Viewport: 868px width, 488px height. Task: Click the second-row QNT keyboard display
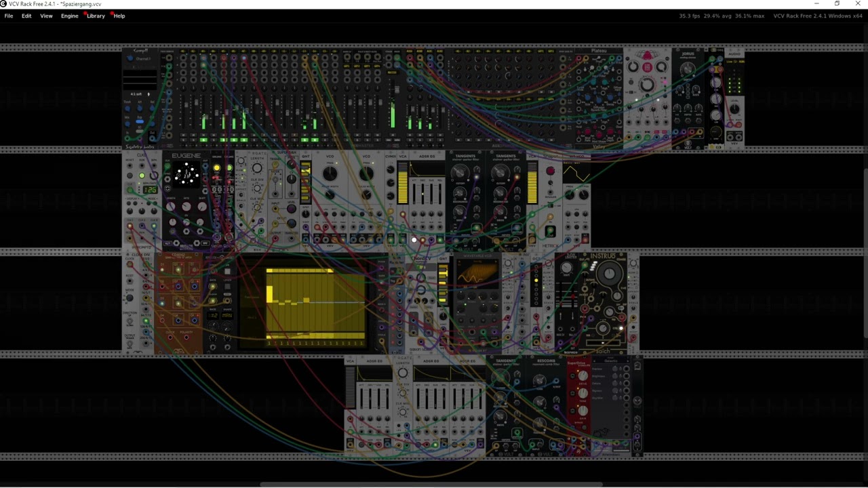tap(306, 183)
